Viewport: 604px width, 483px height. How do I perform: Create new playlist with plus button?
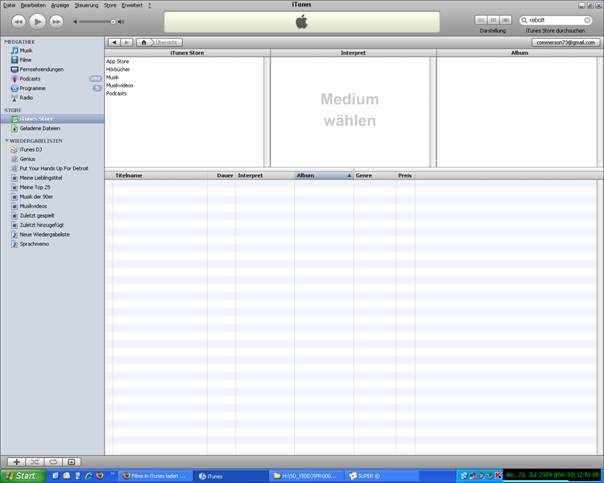click(x=17, y=462)
